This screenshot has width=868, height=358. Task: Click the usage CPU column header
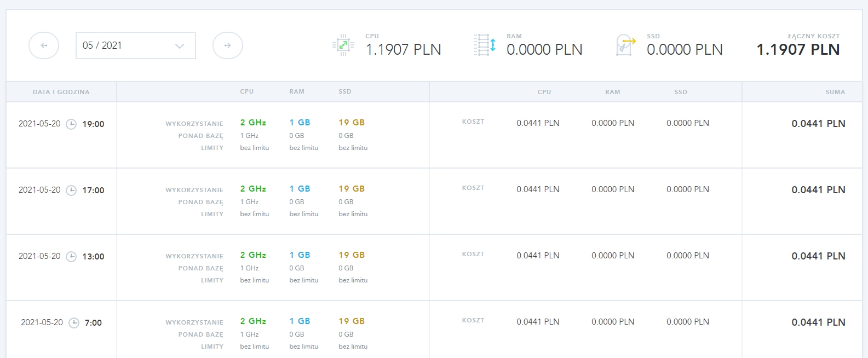pos(247,91)
